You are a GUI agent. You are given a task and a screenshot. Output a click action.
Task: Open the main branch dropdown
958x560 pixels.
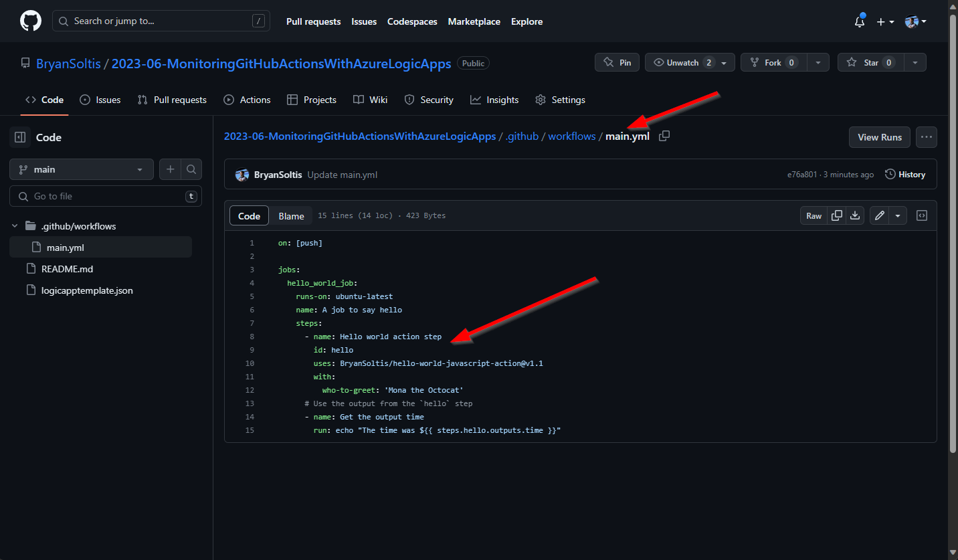[82, 169]
